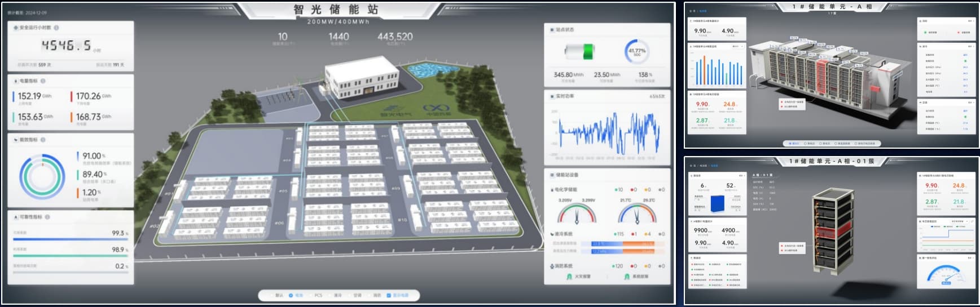Select the PCS radio option
Image resolution: width=980 pixels, height=307 pixels.
(310, 295)
